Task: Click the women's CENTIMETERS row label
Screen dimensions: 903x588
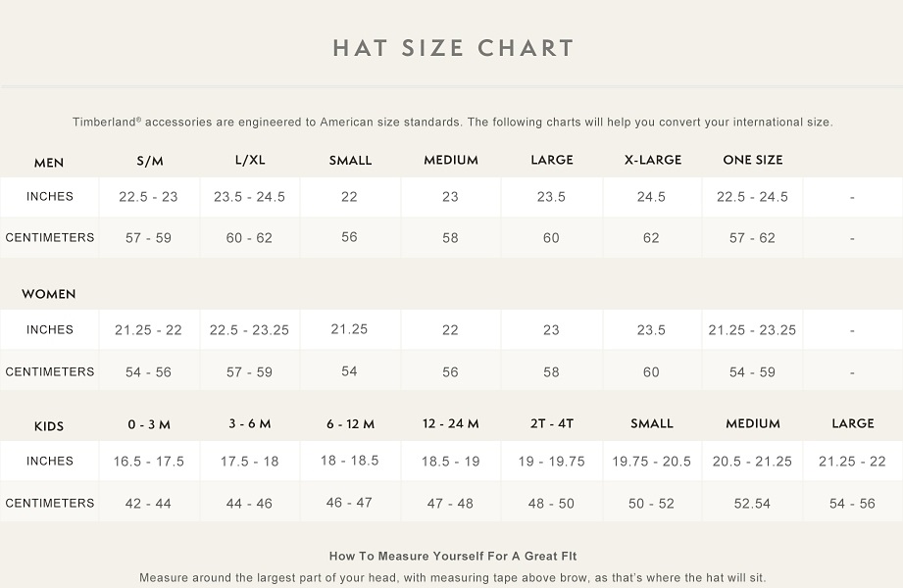Action: point(50,372)
